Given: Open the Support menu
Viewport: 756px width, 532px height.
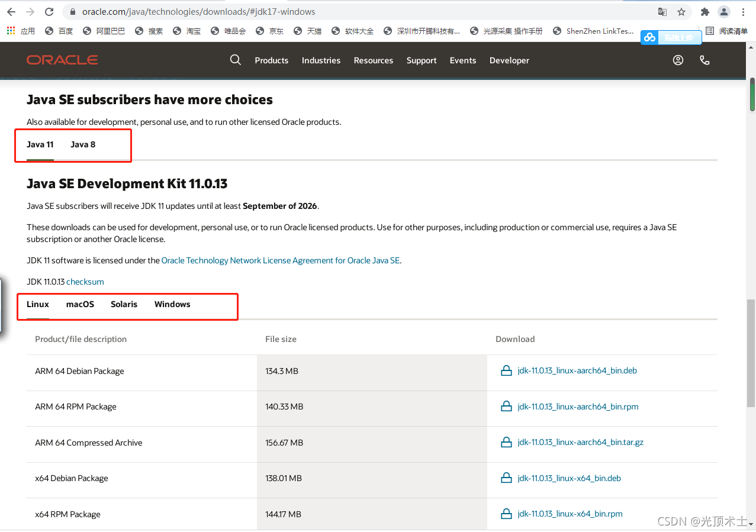Looking at the screenshot, I should coord(422,60).
